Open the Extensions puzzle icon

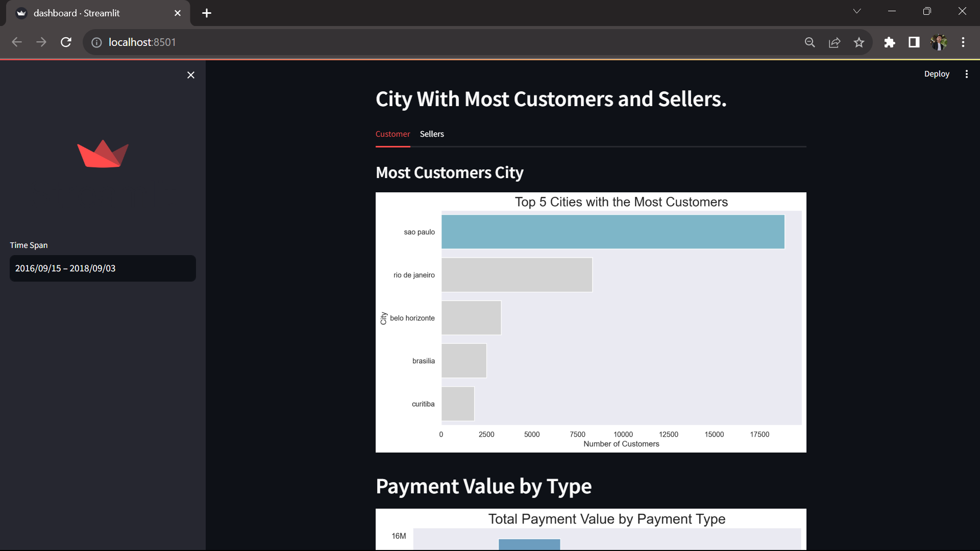point(890,42)
